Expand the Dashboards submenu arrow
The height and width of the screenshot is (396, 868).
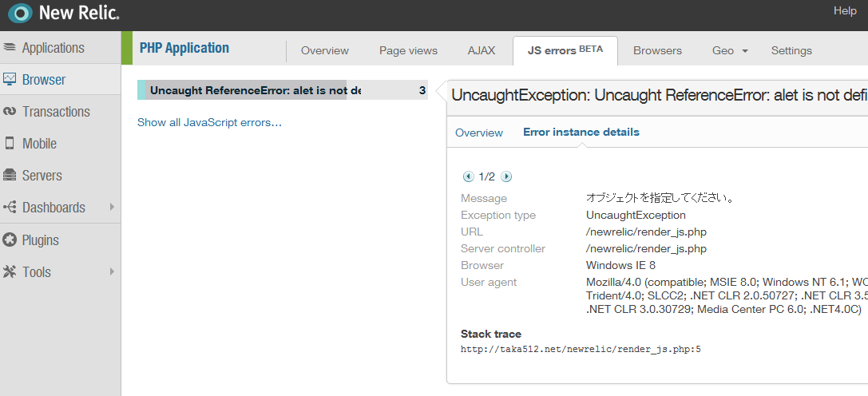click(112, 207)
